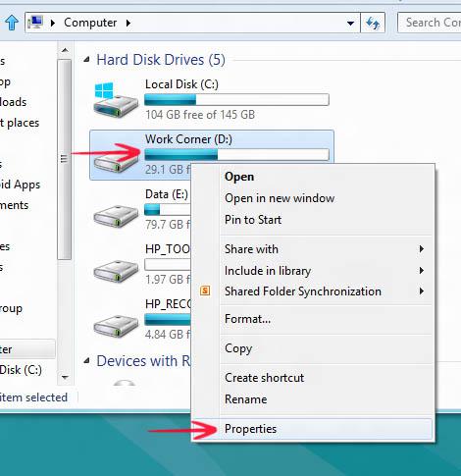
Task: Click the navigation pane scrollbar thumb
Action: point(65,159)
